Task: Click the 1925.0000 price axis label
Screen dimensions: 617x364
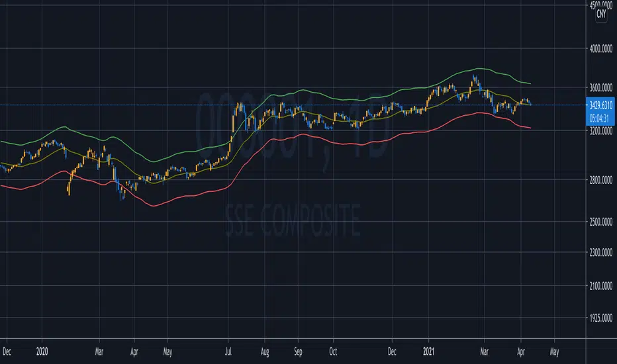Action: [x=601, y=318]
